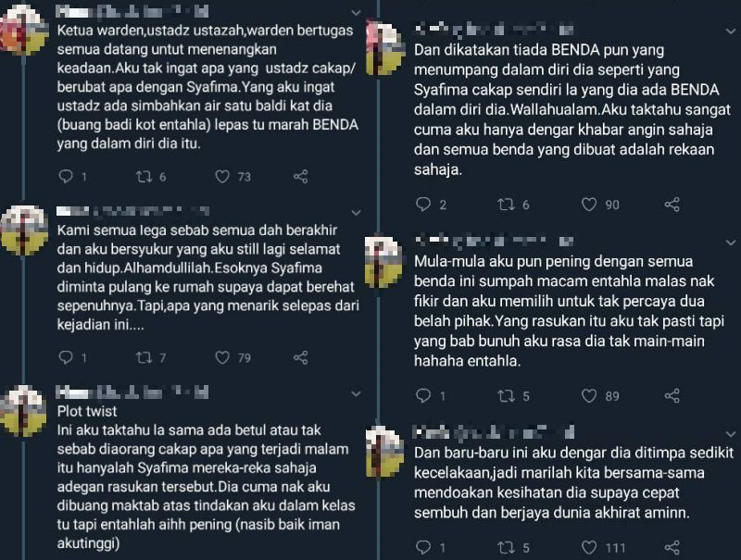Open share options on the 79-like tweet

(x=300, y=357)
